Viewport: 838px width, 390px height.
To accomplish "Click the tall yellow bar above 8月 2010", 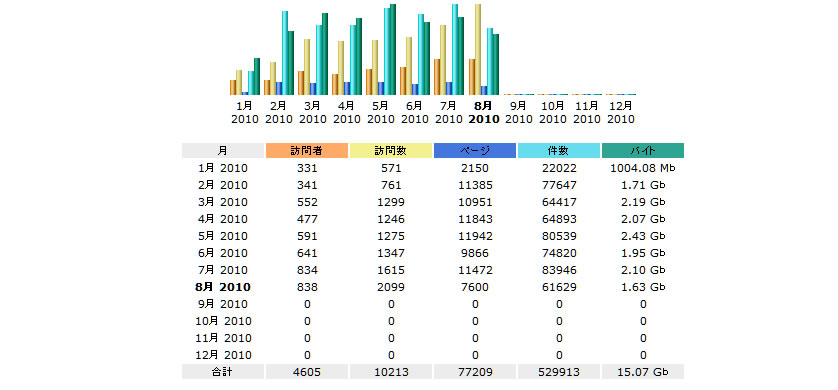I will [x=478, y=50].
